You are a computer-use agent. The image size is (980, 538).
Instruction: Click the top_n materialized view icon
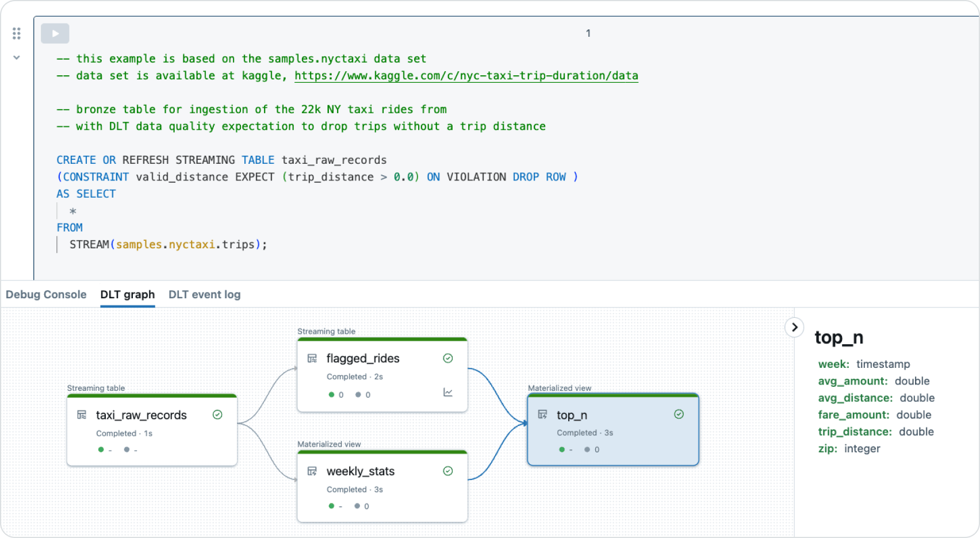click(542, 414)
